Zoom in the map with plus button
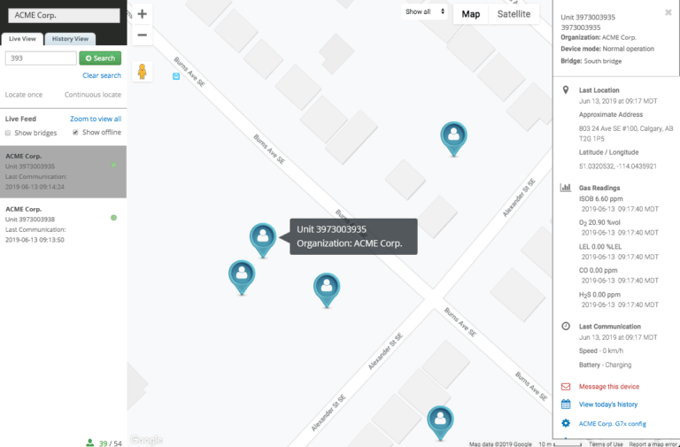 coord(142,14)
